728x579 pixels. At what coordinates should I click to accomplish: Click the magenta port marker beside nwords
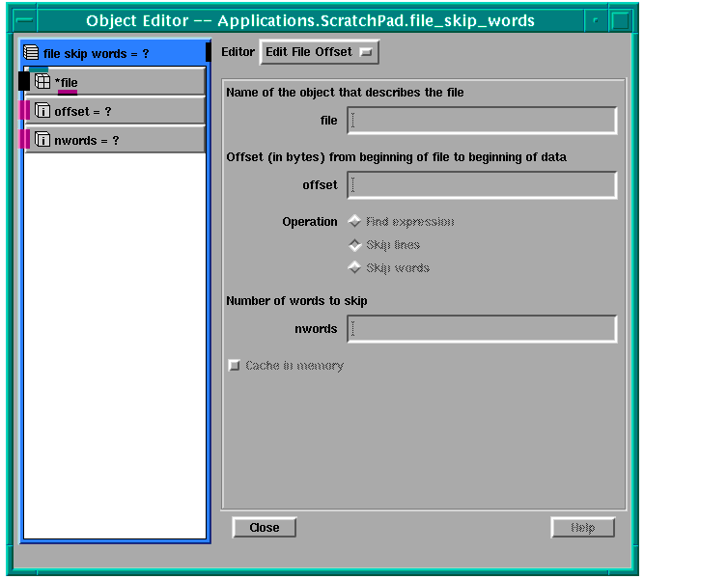click(x=25, y=140)
